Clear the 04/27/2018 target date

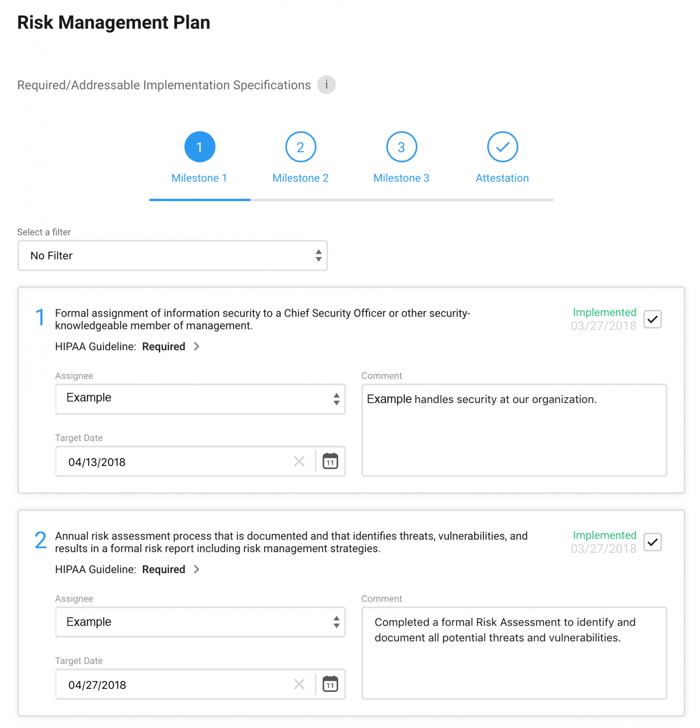[x=299, y=684]
